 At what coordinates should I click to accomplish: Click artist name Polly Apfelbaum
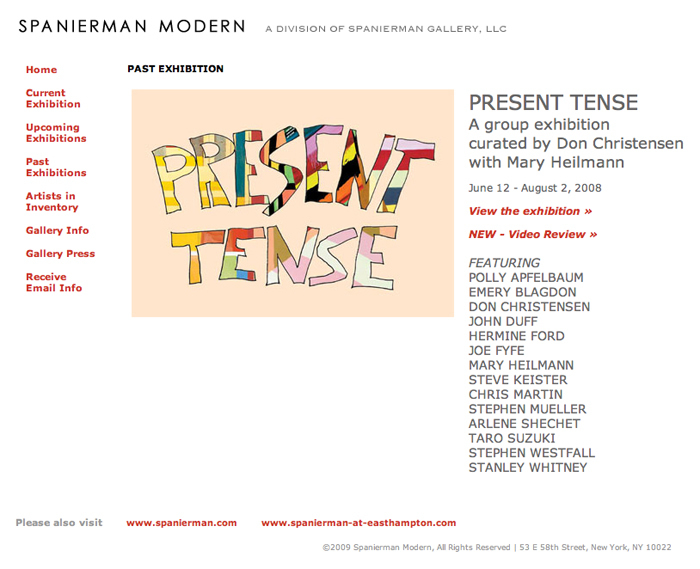coord(525,278)
